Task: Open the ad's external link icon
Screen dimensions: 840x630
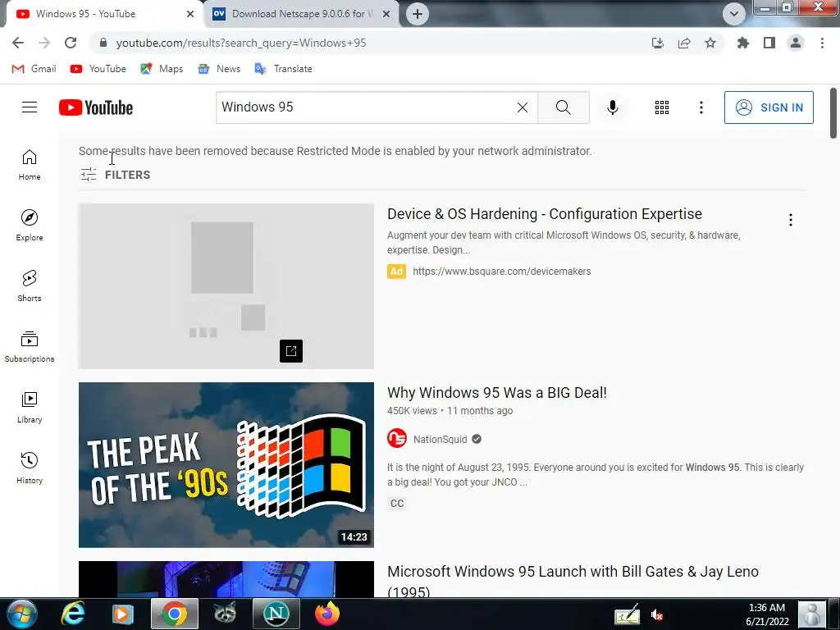Action: [x=291, y=351]
